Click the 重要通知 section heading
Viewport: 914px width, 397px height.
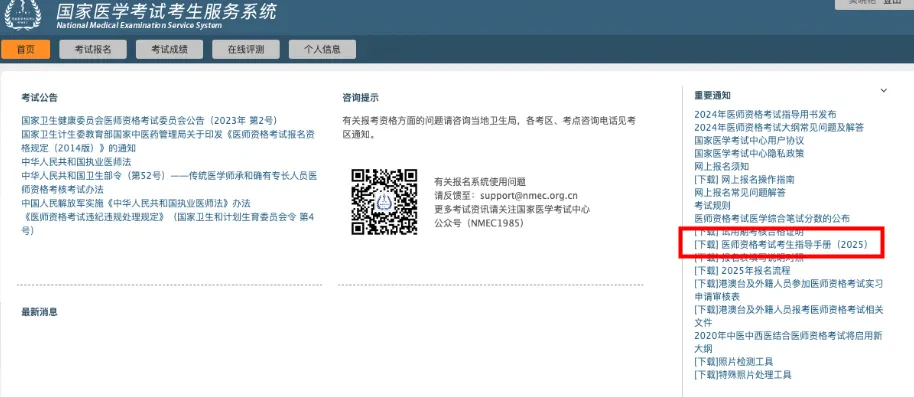[x=712, y=95]
